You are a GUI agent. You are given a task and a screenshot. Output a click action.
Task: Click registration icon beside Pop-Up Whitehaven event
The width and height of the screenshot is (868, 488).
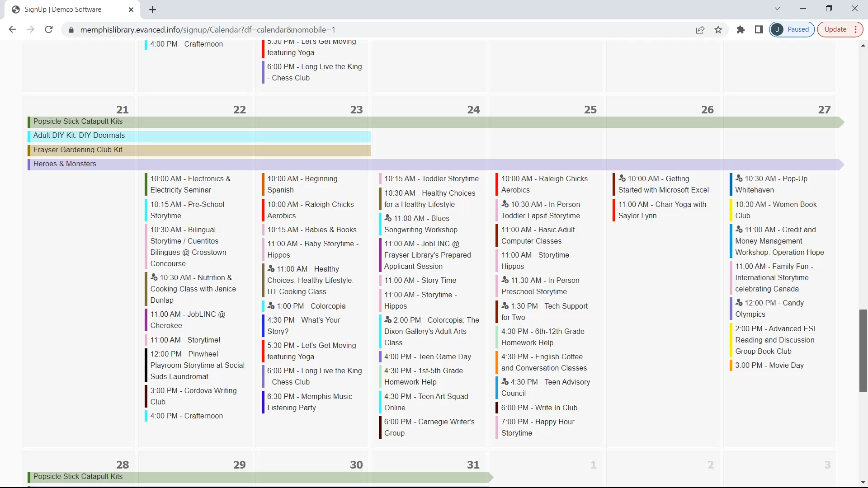(x=739, y=178)
